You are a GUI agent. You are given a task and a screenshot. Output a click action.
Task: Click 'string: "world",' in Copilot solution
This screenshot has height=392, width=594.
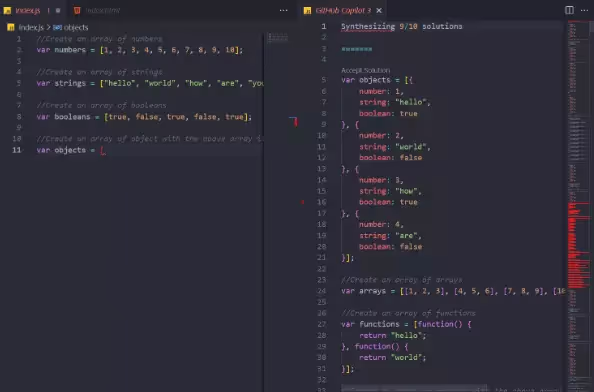tap(395, 147)
